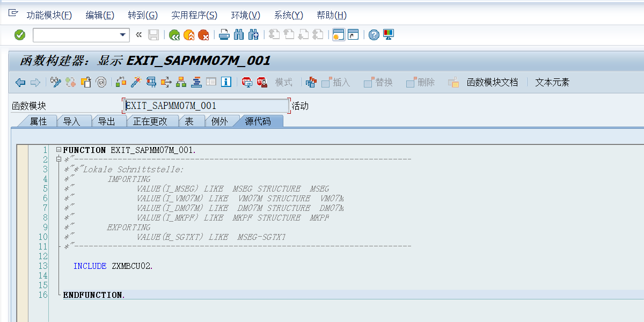Screen dimensions: 644x322
Task: Go to previous object with blue left arrow
Action: [x=20, y=82]
